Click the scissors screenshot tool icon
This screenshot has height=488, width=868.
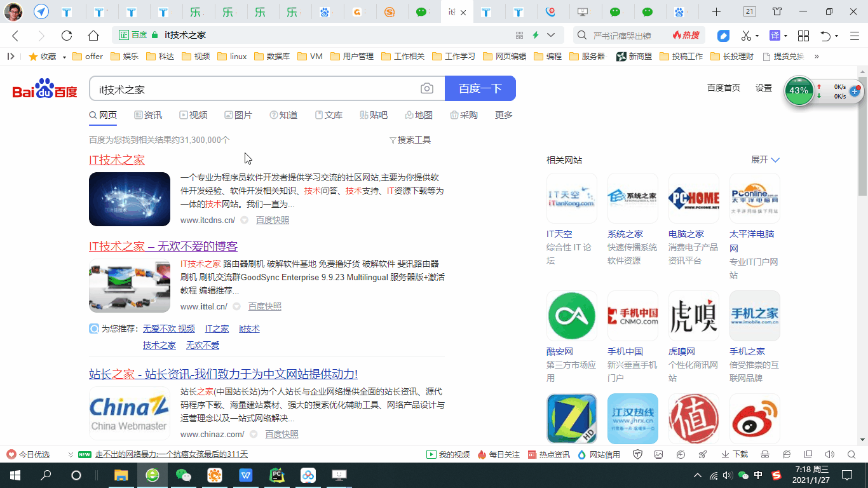747,36
